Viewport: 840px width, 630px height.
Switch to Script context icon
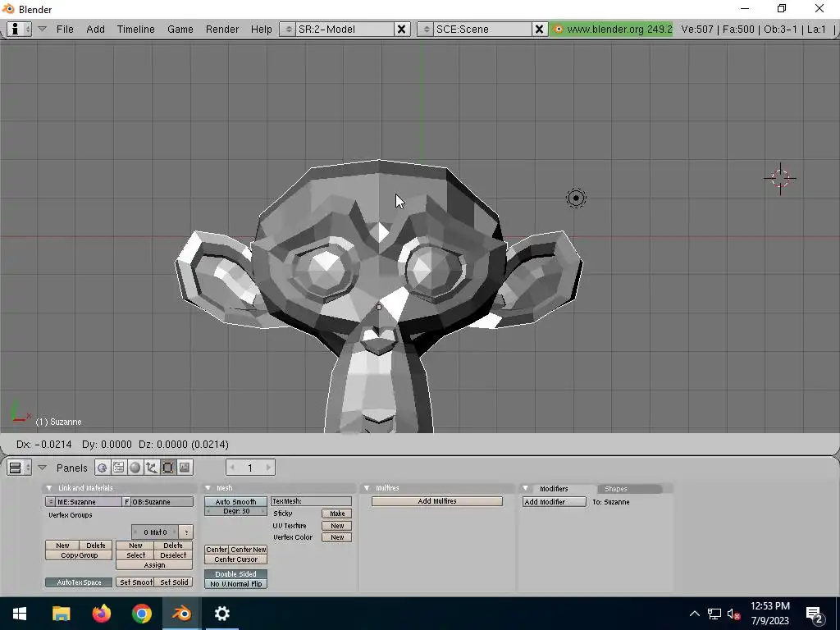click(x=118, y=468)
